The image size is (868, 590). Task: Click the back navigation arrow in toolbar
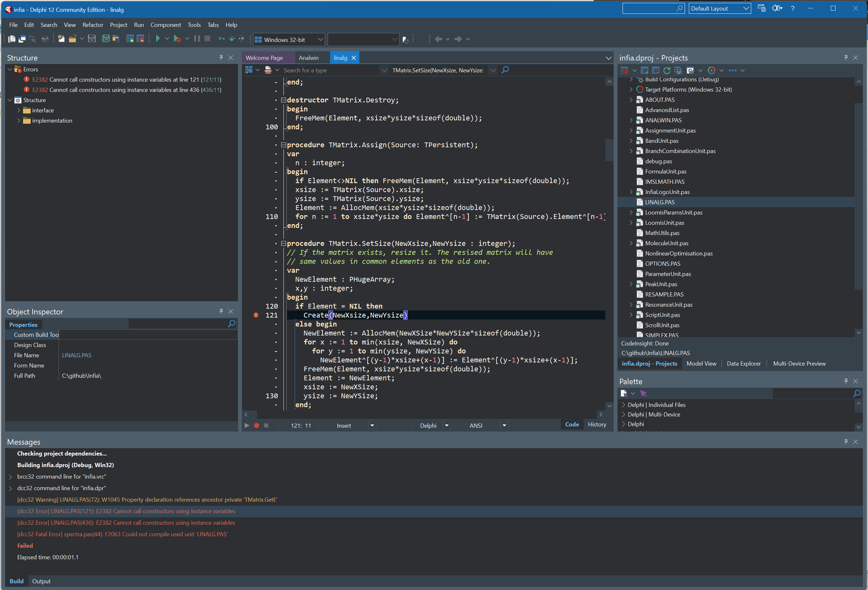pos(439,39)
